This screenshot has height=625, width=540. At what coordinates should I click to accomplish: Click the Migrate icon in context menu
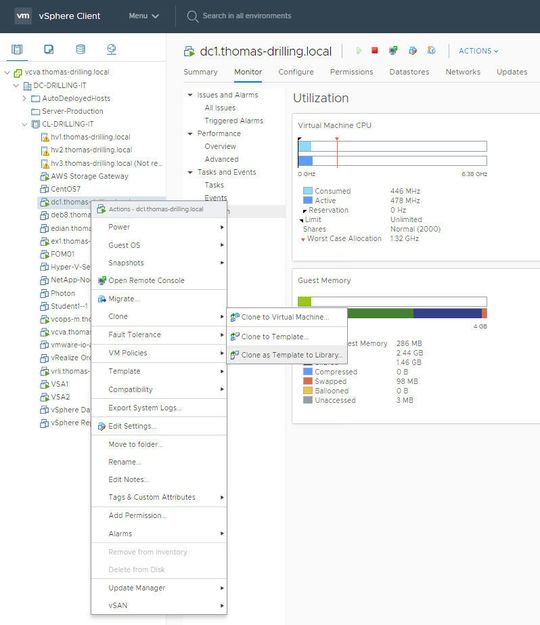click(x=102, y=299)
